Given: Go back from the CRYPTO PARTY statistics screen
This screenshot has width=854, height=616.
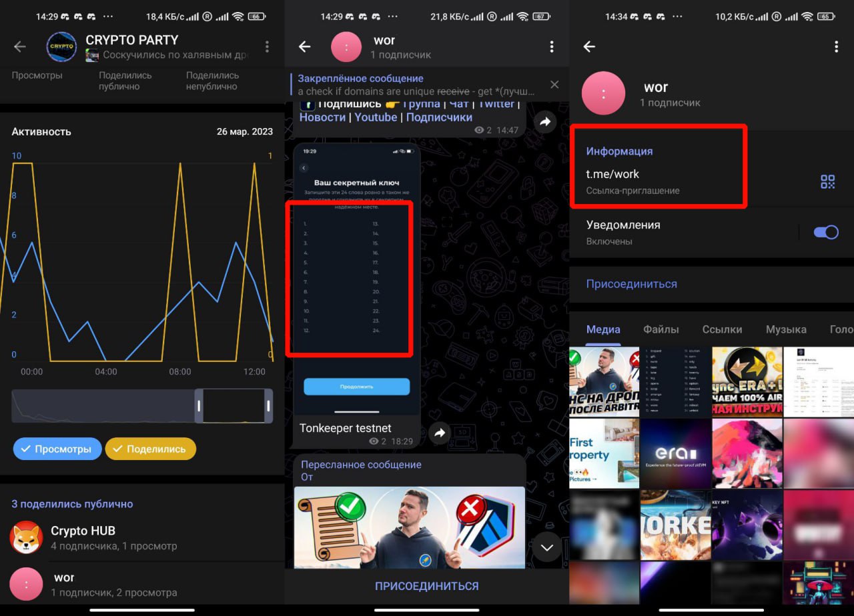Looking at the screenshot, I should coord(20,46).
